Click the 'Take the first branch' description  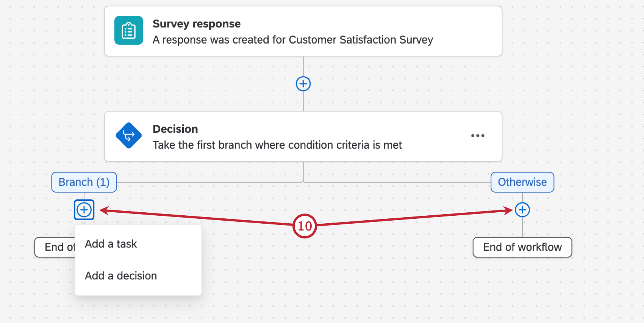[x=277, y=145]
